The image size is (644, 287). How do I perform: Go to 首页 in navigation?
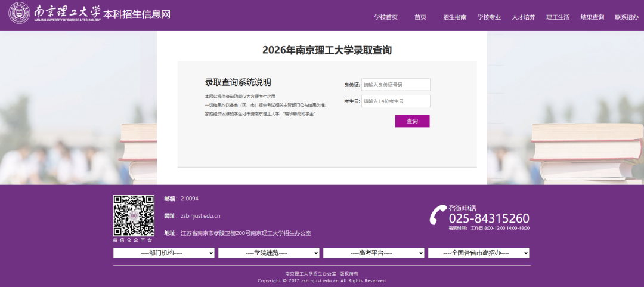420,17
